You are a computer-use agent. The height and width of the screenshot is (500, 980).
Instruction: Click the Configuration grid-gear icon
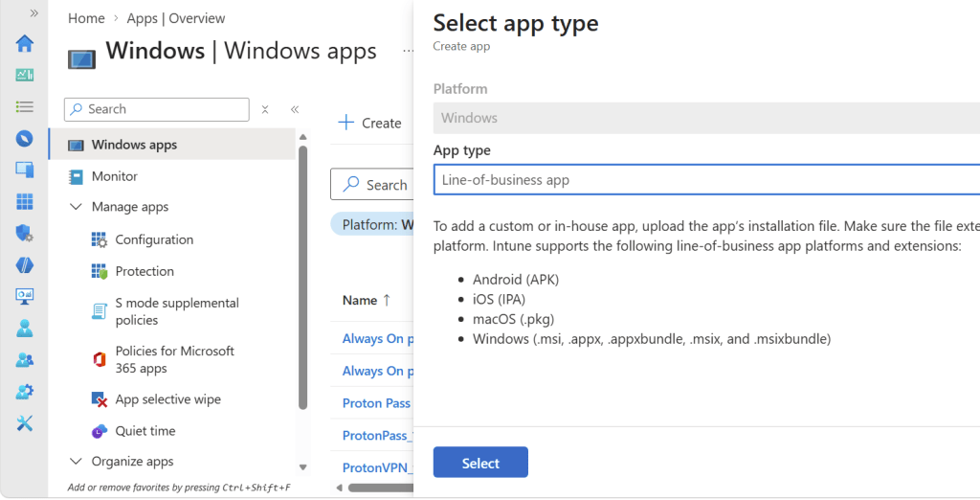100,239
